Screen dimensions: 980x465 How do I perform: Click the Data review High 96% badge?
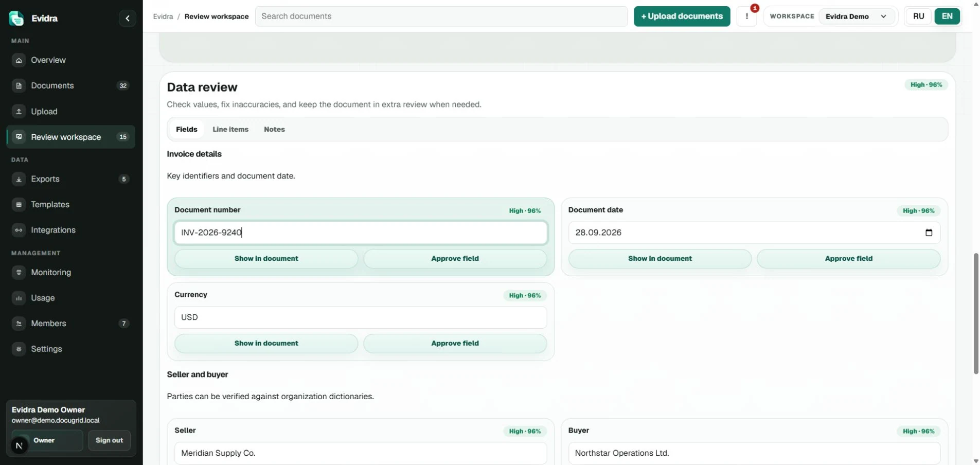click(926, 85)
